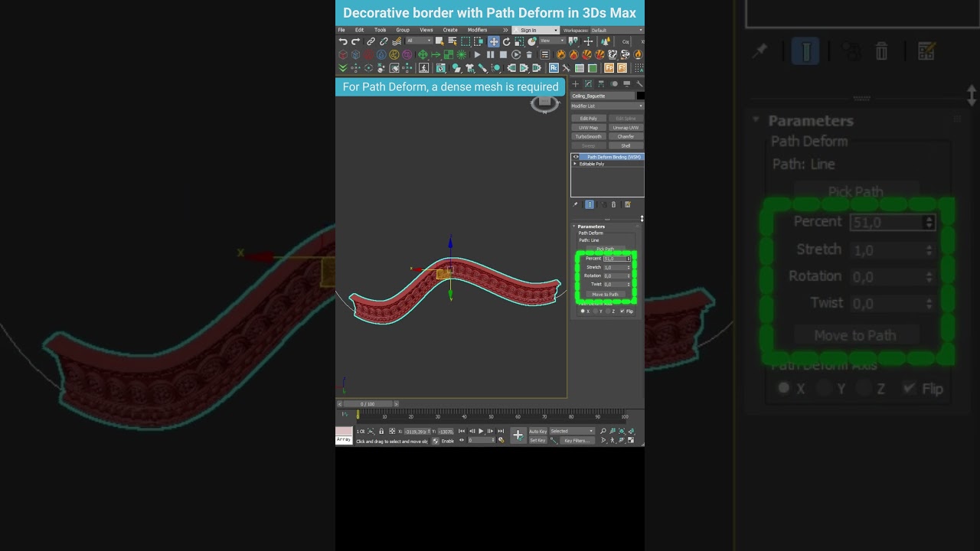This screenshot has width=980, height=551.
Task: Click the Populate walking figure icon
Action: pos(423,68)
